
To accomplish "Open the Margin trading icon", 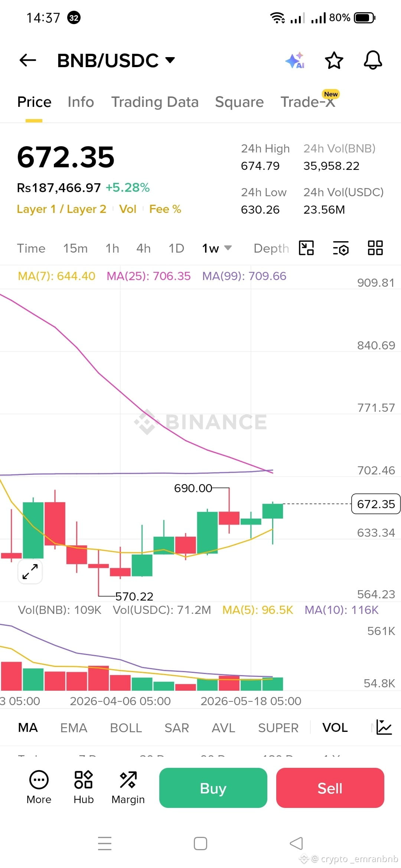I will [128, 787].
